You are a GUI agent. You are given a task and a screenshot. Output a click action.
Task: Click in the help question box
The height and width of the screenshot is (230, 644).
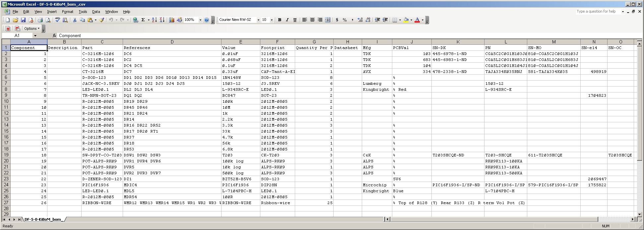(598, 11)
